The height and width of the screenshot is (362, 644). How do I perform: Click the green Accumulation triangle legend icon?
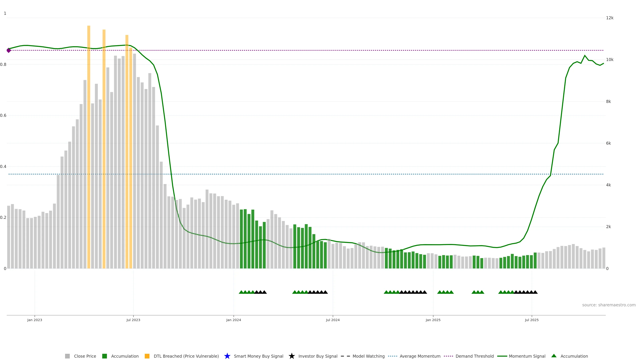(x=554, y=356)
